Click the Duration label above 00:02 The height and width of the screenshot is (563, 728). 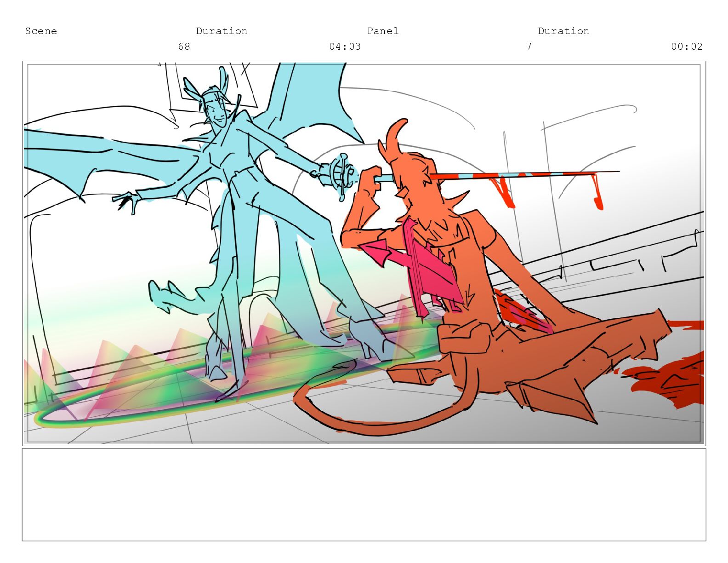[x=563, y=31]
